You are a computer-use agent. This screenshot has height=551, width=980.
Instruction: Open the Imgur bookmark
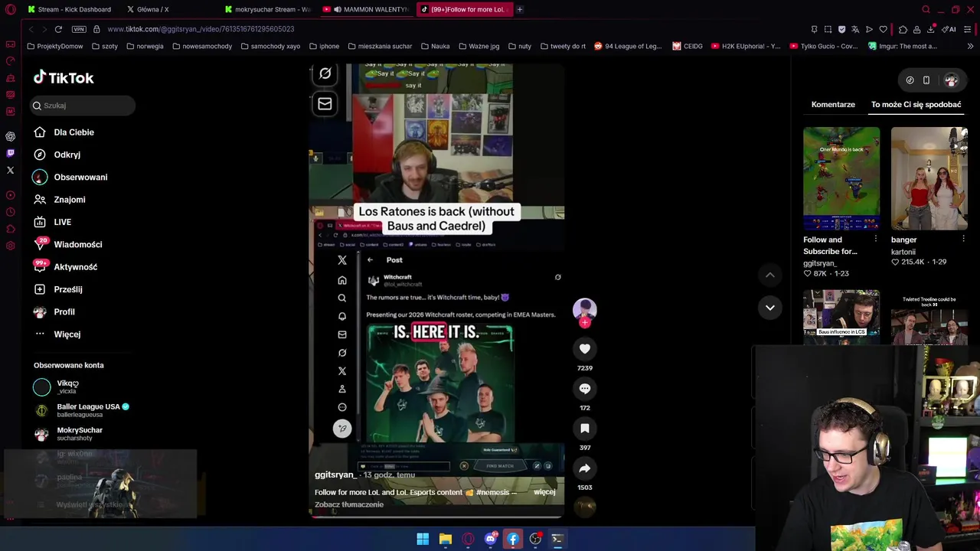(903, 46)
